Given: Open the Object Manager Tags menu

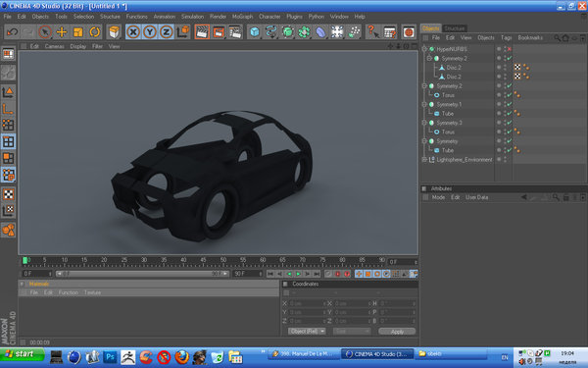Looking at the screenshot, I should (507, 37).
